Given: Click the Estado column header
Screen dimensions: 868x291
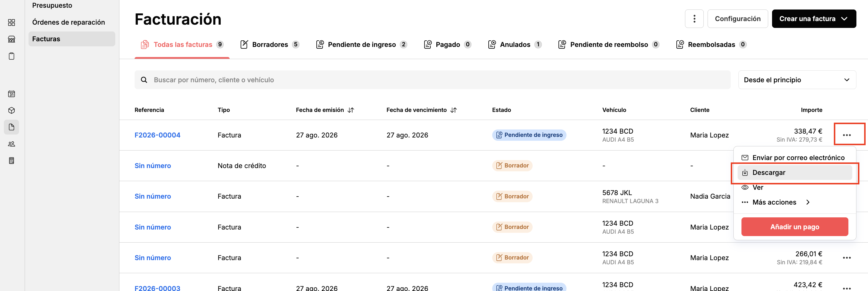Looking at the screenshot, I should 501,110.
